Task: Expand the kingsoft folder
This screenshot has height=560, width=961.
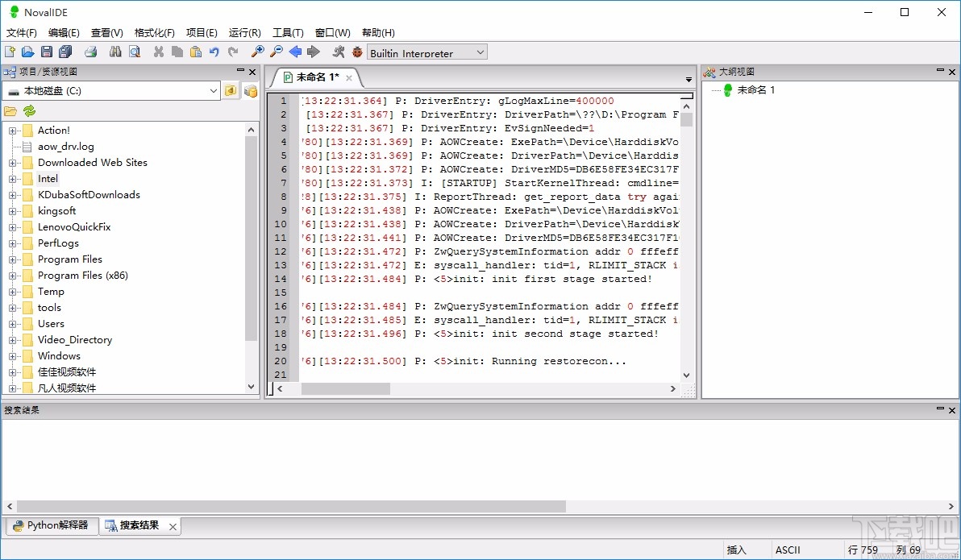Action: 11,211
